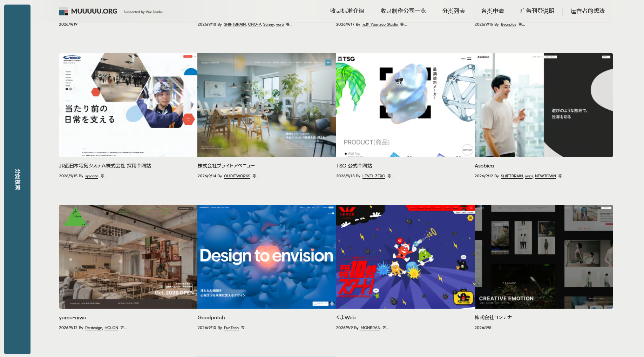644x357 pixels.
Task: Open the 分类搜索 sidebar panel
Action: point(17,179)
